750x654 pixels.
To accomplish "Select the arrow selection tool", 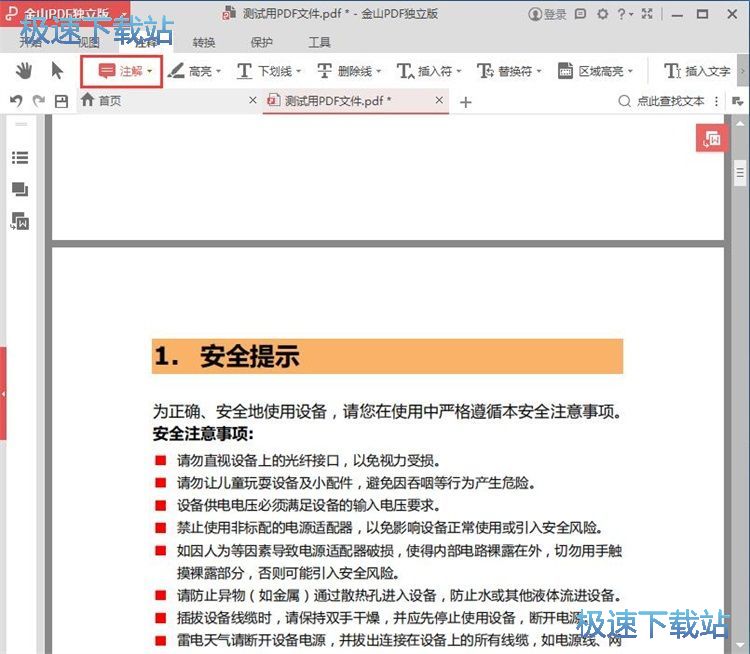I will tap(57, 71).
